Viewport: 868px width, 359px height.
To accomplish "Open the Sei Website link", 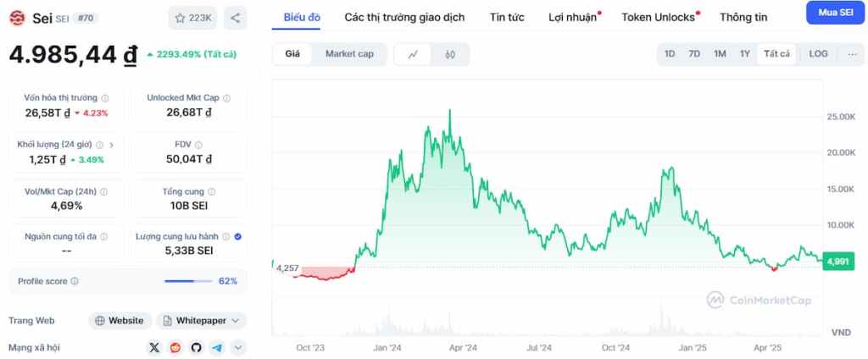I will tap(120, 321).
